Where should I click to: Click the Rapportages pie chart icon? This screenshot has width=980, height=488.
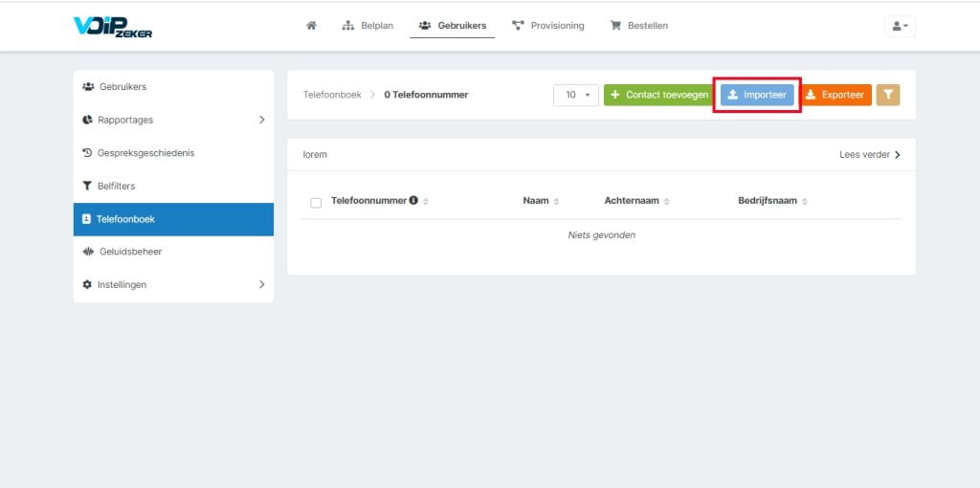tap(87, 120)
